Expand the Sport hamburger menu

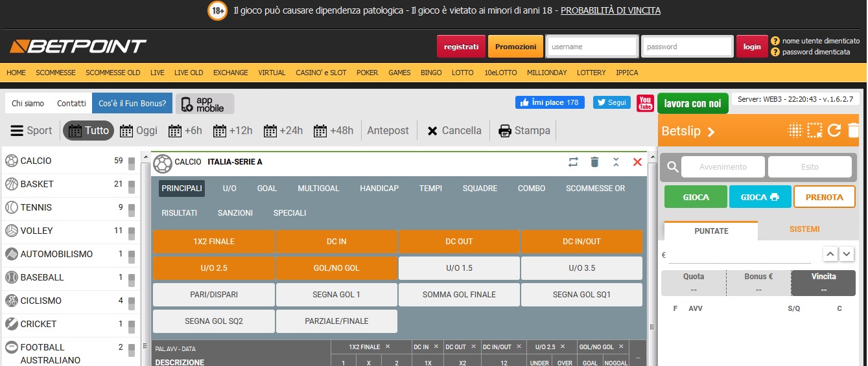coord(17,131)
